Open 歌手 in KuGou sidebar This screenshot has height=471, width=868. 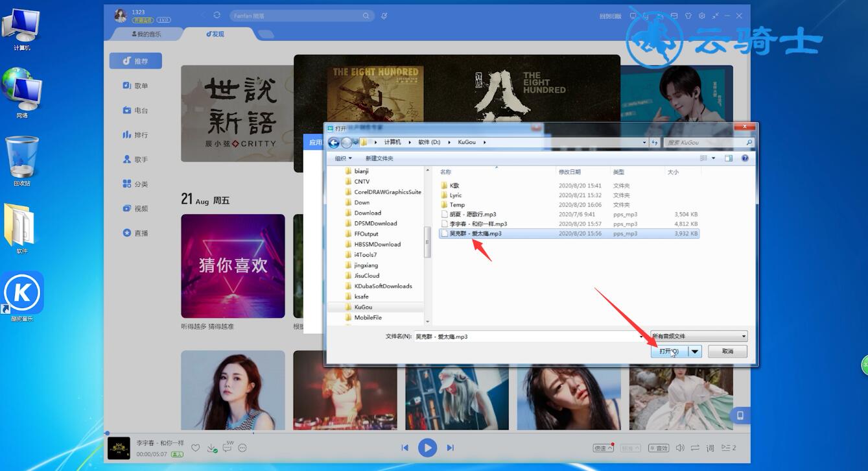[x=135, y=160]
